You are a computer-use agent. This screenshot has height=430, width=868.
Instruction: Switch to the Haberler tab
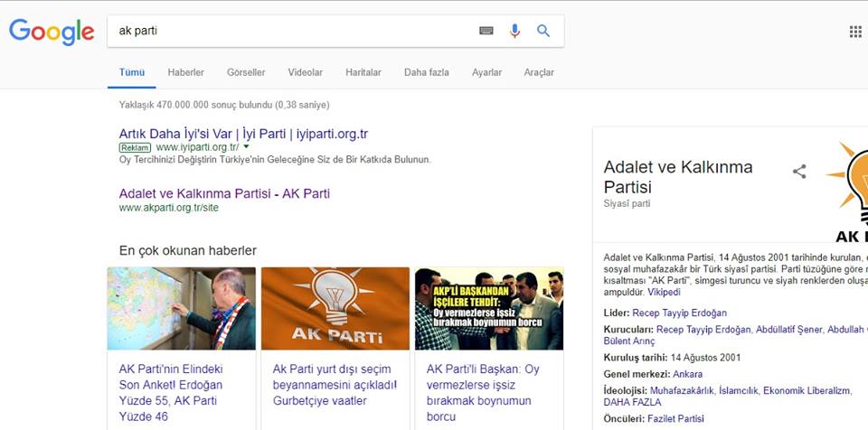point(185,72)
